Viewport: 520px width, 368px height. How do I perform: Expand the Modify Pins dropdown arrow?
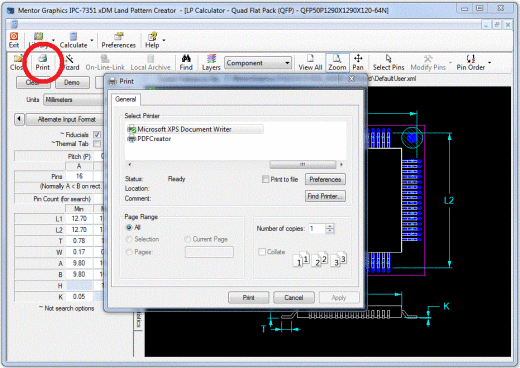[x=450, y=62]
